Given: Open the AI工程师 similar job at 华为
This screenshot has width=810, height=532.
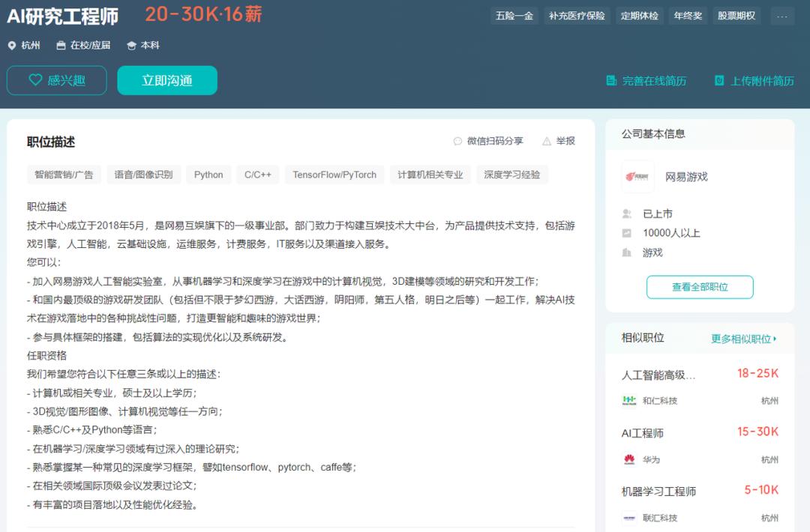Looking at the screenshot, I should point(643,433).
